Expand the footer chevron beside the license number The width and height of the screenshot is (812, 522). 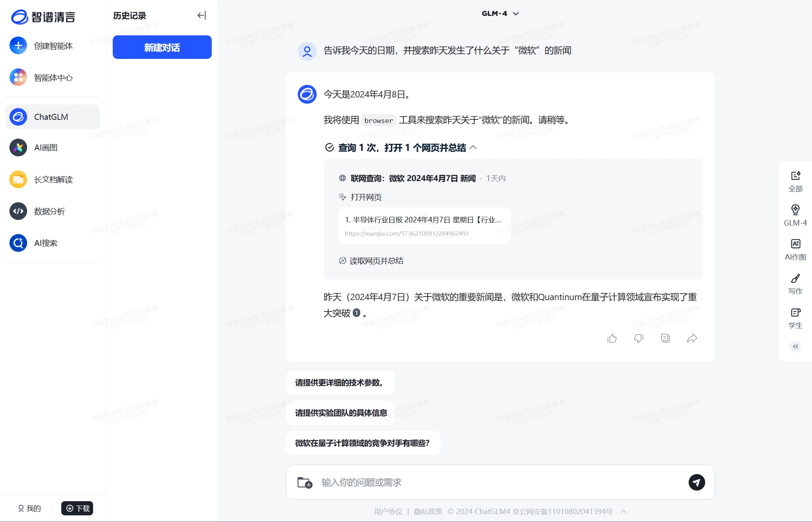623,511
